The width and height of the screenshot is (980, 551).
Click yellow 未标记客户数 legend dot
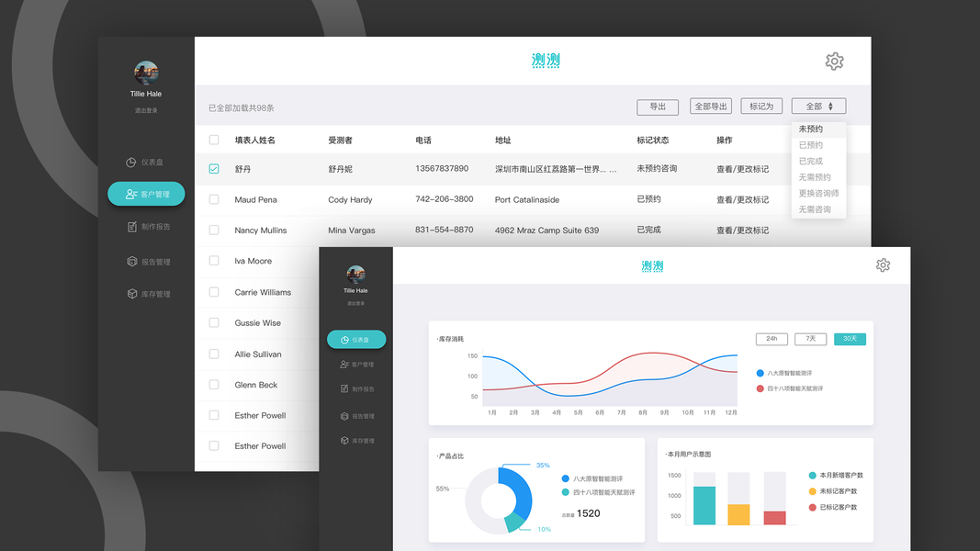tap(813, 491)
